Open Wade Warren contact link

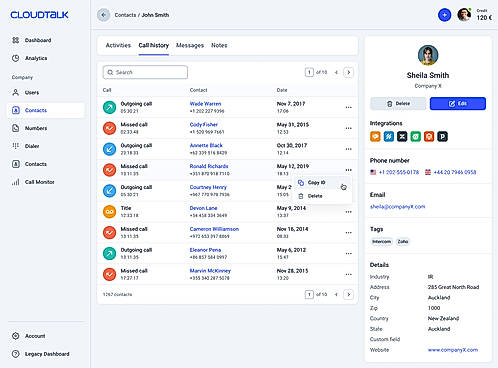[205, 104]
